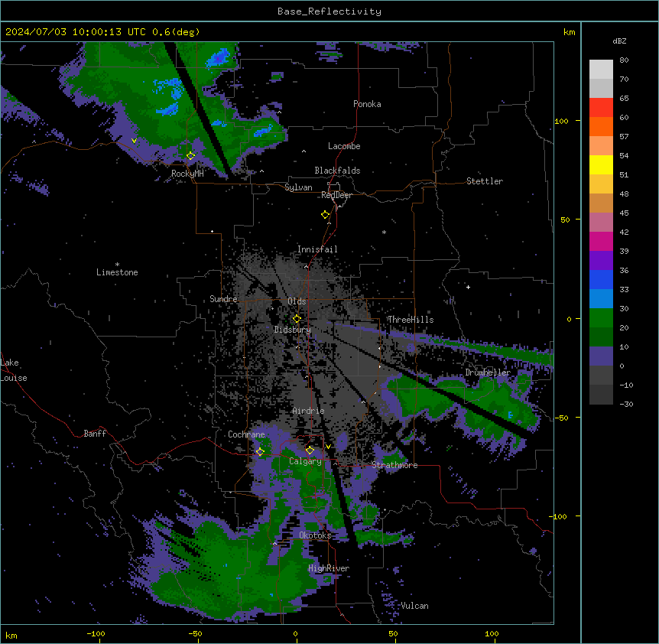Click the yellow v marker northeast of Calgary
The width and height of the screenshot is (659, 644).
click(328, 447)
